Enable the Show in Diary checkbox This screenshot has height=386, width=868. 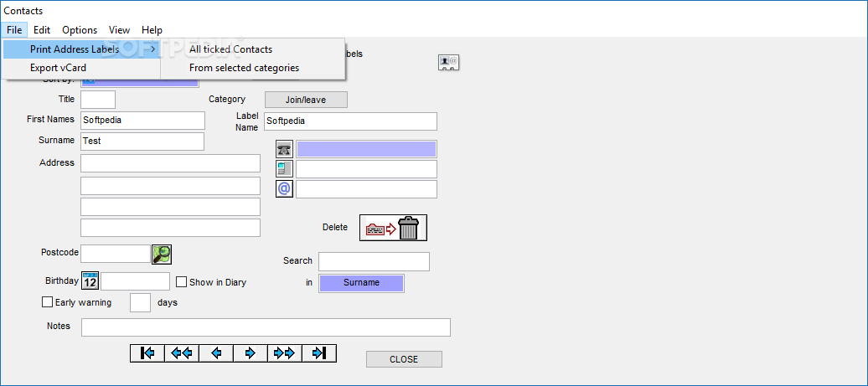point(181,282)
